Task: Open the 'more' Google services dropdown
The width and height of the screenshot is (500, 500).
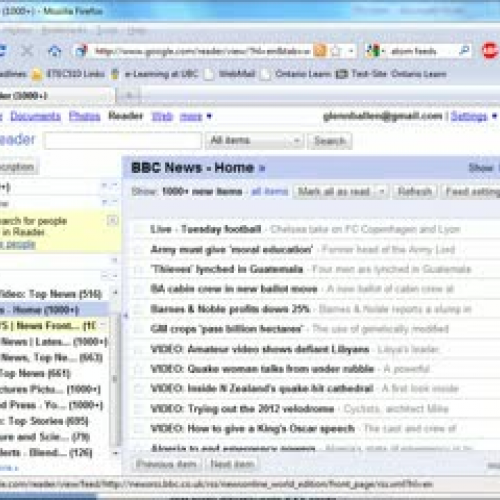Action: (x=195, y=116)
